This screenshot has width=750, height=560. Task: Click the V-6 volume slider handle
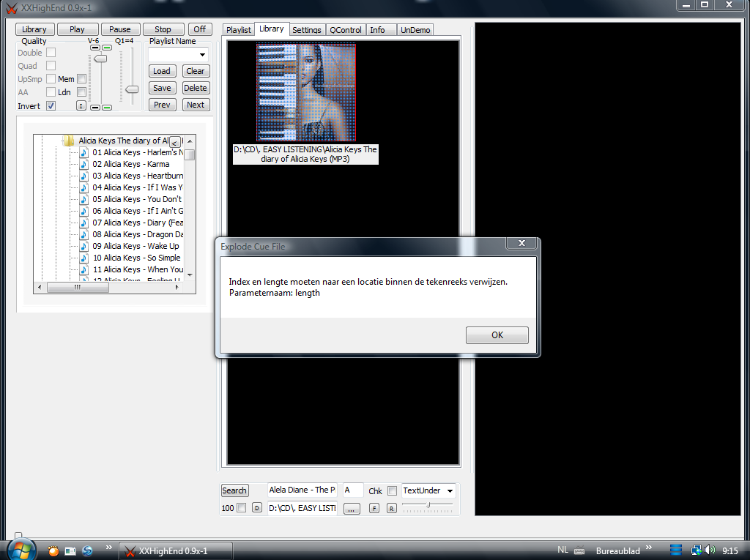pos(100,59)
